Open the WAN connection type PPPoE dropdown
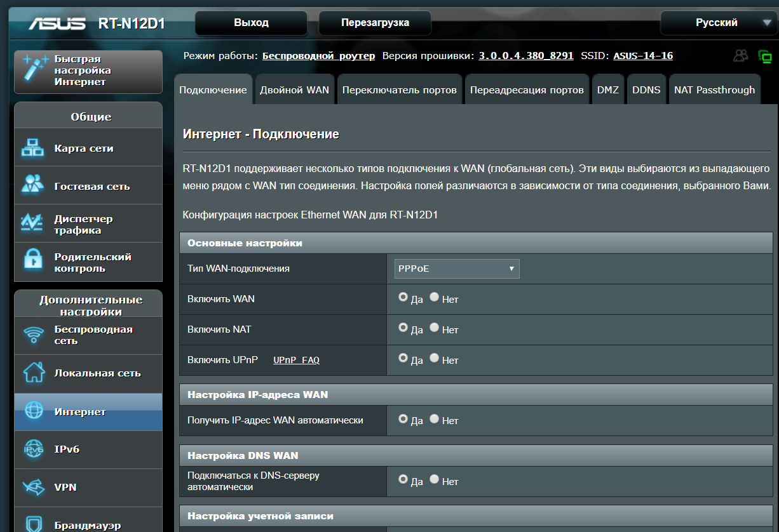779x532 pixels. (x=456, y=269)
